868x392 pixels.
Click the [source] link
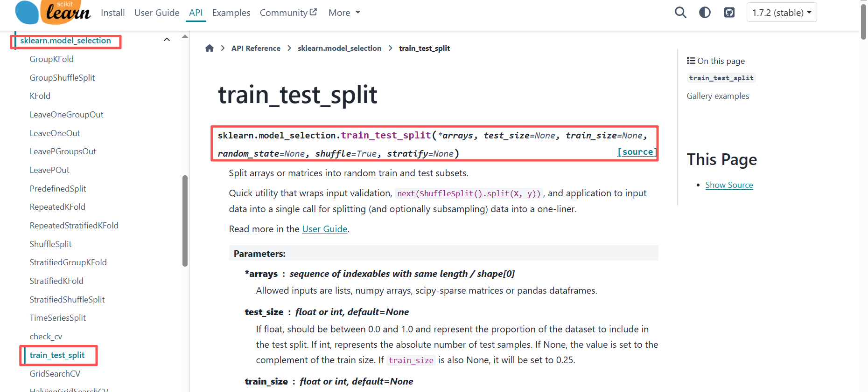(637, 152)
